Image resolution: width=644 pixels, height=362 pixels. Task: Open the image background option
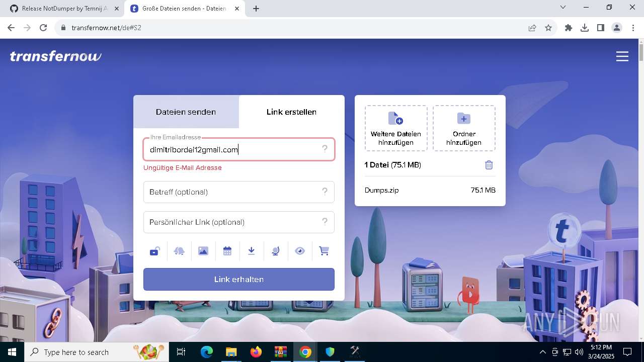tap(203, 251)
